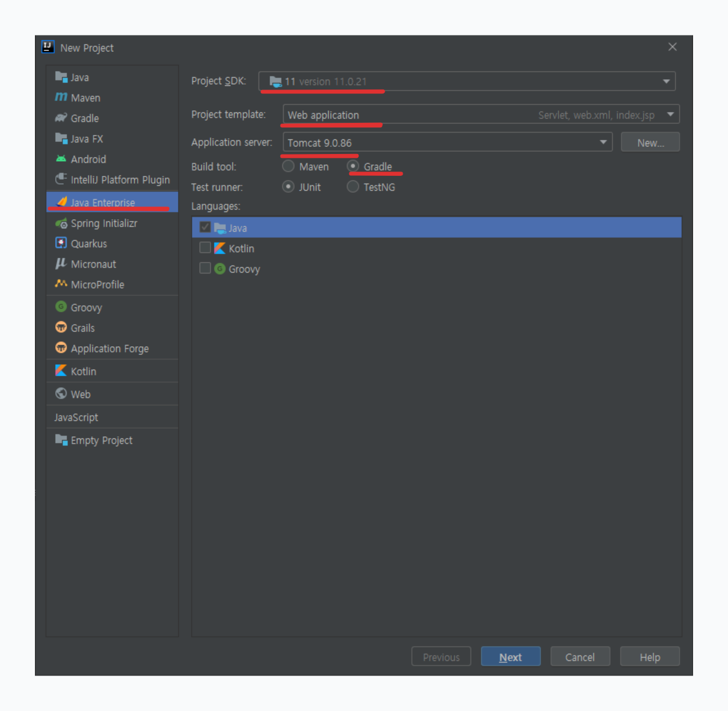Viewport: 728px width, 711px height.
Task: Click the Spring Initializr leaf icon
Action: pyautogui.click(x=61, y=223)
